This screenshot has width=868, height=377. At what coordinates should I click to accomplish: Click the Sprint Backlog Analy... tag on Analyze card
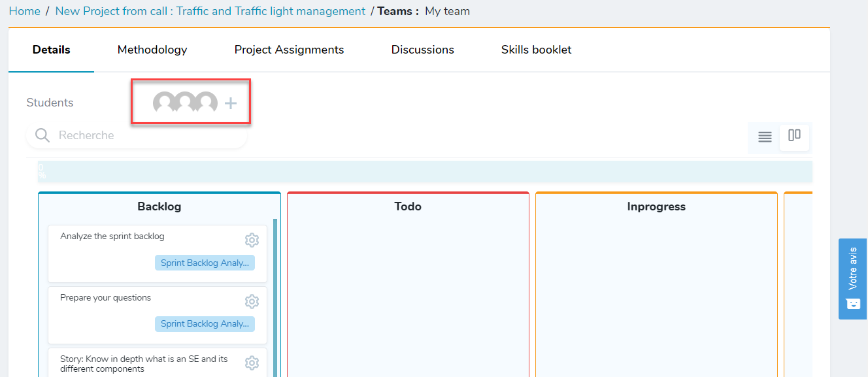205,263
